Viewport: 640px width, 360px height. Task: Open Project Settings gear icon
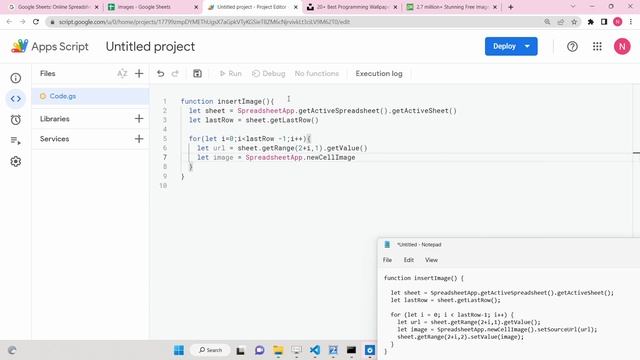click(x=16, y=162)
